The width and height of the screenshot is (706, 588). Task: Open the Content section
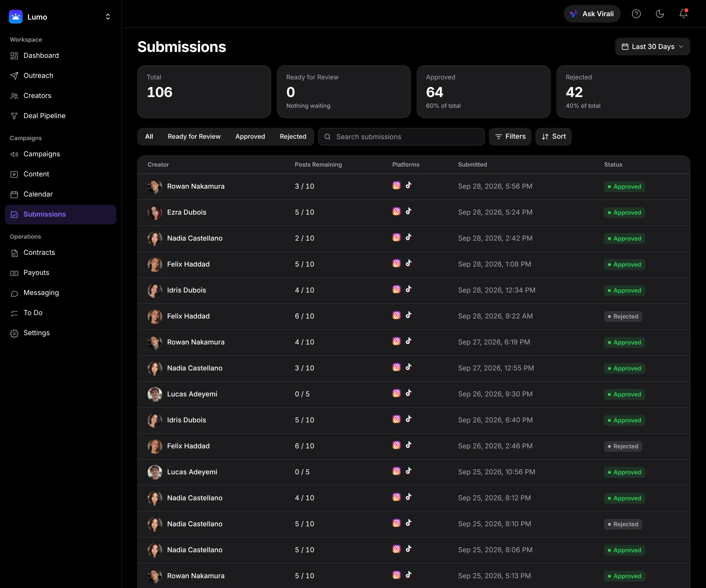(61, 174)
